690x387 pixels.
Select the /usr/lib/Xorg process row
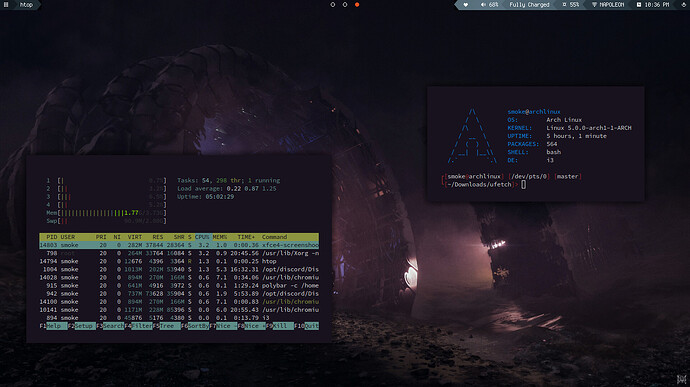coord(179,253)
